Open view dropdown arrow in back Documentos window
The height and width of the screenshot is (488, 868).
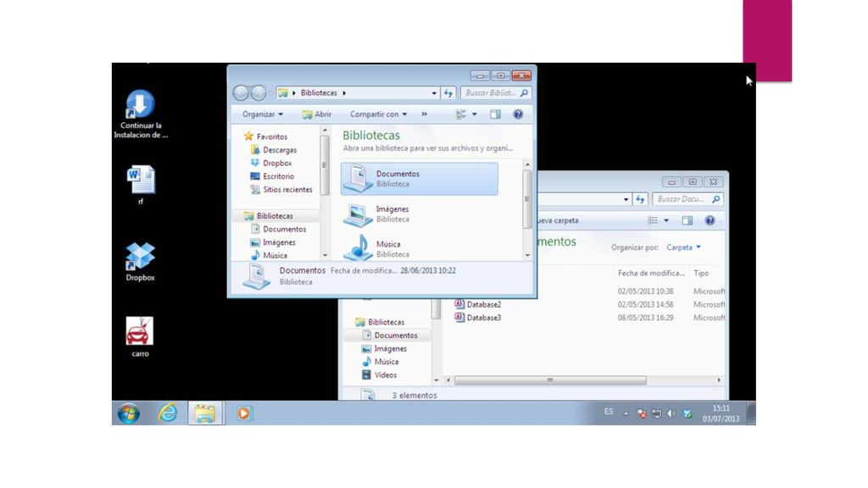point(666,221)
